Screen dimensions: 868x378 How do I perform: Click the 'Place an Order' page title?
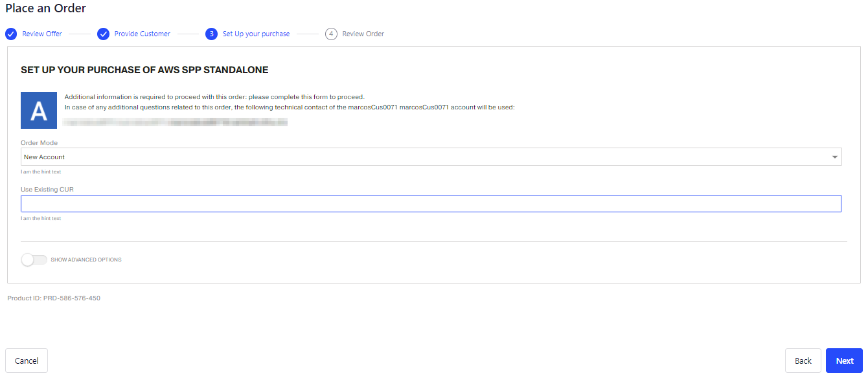45,8
